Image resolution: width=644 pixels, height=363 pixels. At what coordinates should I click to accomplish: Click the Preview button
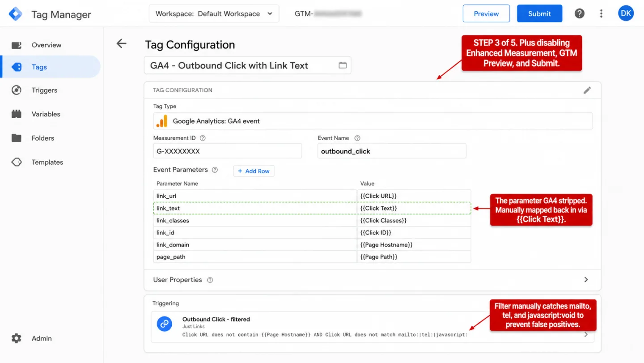pos(486,13)
